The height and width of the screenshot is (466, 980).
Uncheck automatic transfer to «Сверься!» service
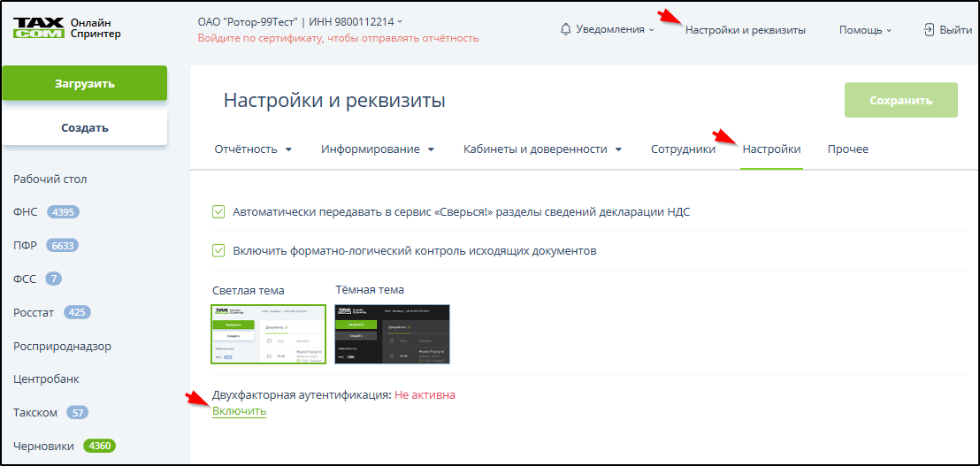pos(218,211)
